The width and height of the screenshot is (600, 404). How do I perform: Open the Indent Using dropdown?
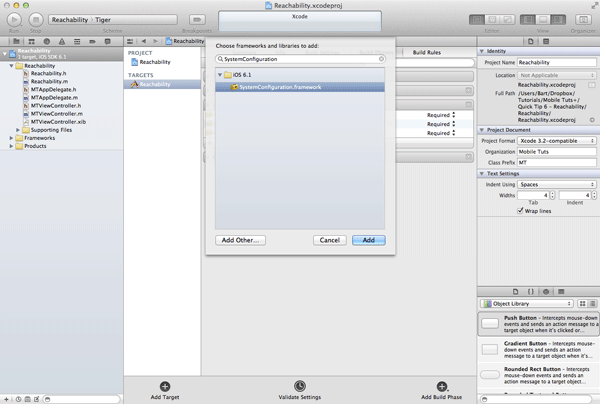point(557,184)
